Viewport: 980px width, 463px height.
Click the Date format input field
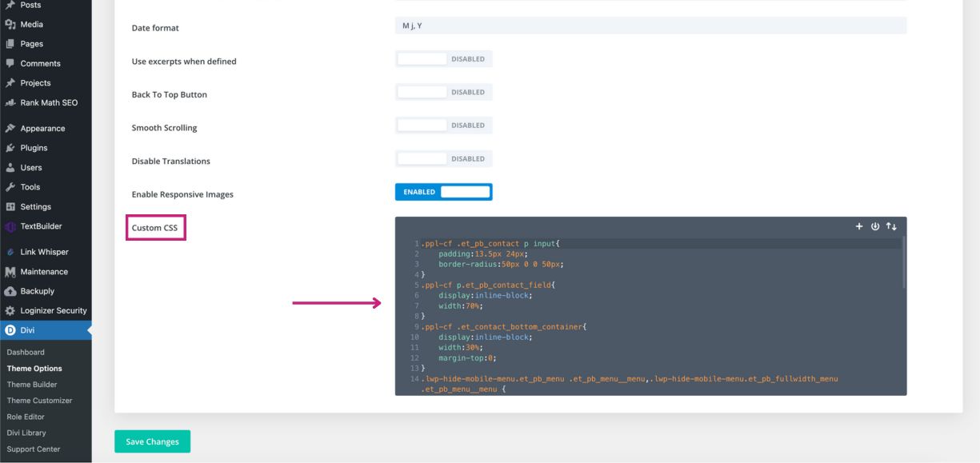pos(651,26)
